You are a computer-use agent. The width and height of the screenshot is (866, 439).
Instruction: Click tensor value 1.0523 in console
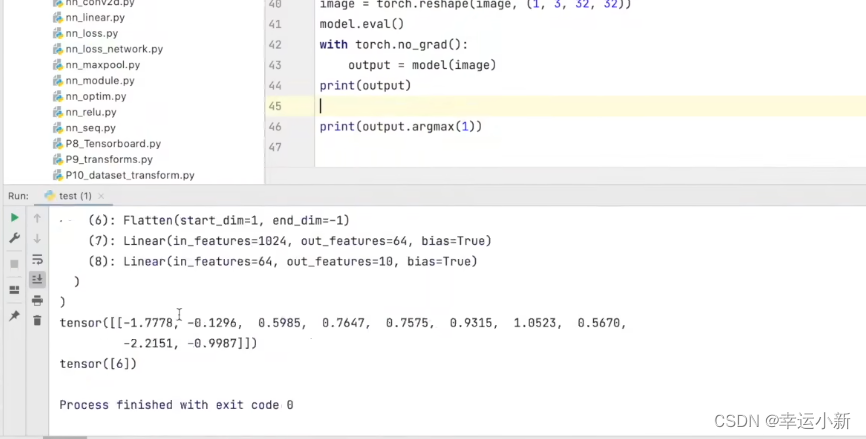pos(534,322)
